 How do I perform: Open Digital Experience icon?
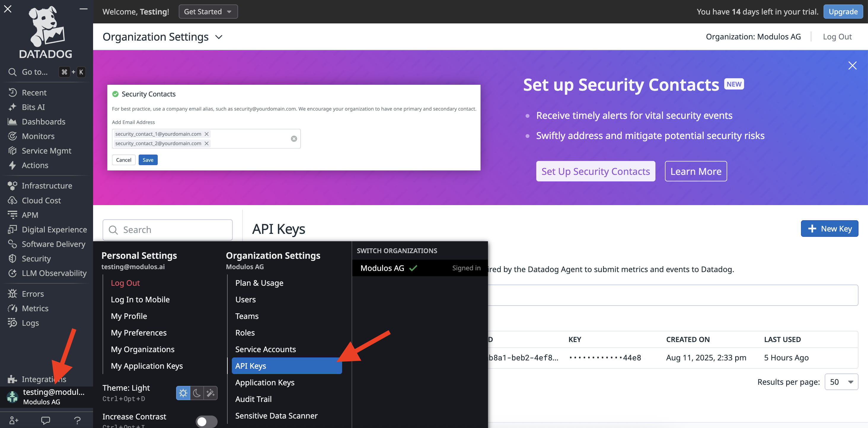click(12, 229)
